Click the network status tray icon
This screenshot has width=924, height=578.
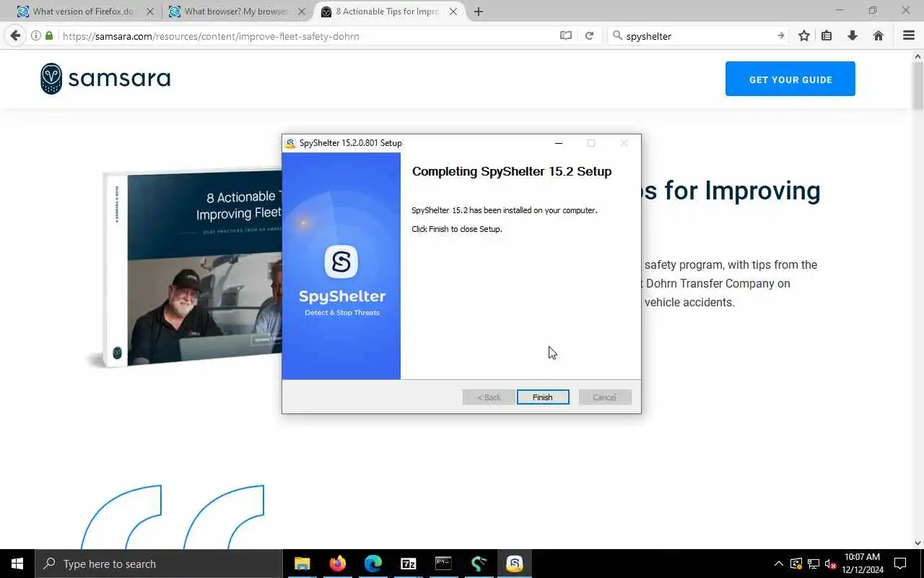tap(814, 564)
